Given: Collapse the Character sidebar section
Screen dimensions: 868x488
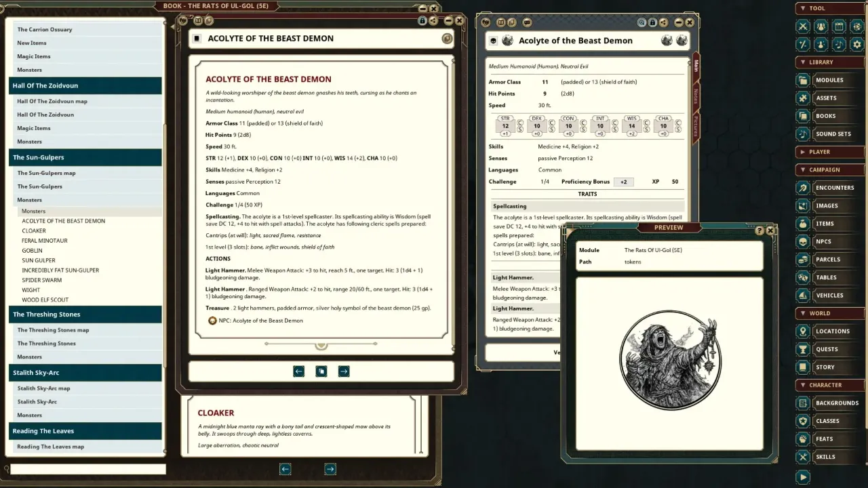Looking at the screenshot, I should tap(830, 385).
